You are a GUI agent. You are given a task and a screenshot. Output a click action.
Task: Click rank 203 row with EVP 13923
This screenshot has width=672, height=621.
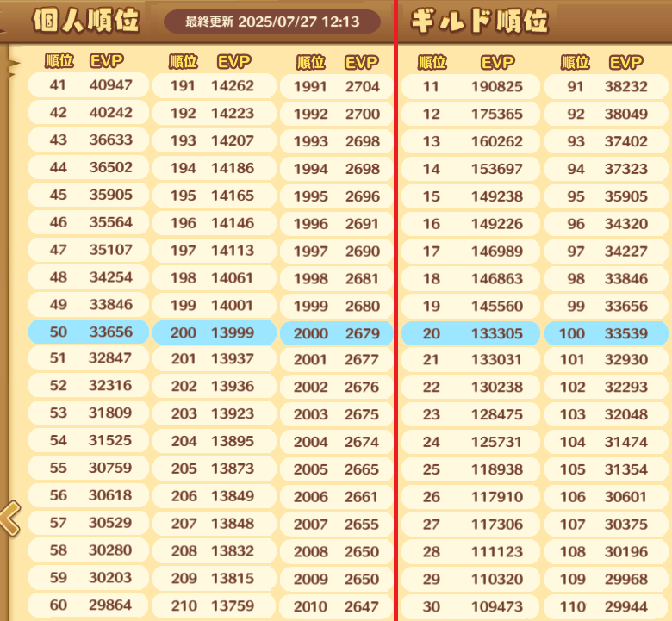[x=215, y=413]
